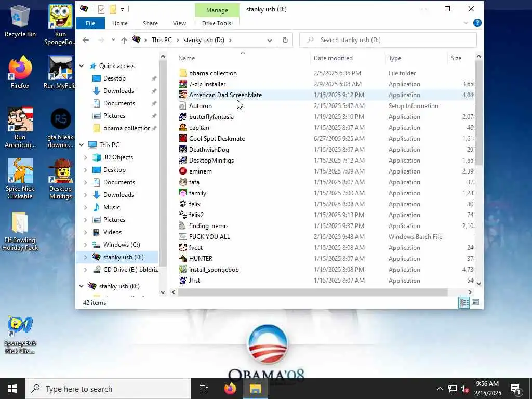The image size is (532, 399).
Task: Show hidden system tray icons
Action: click(x=440, y=389)
